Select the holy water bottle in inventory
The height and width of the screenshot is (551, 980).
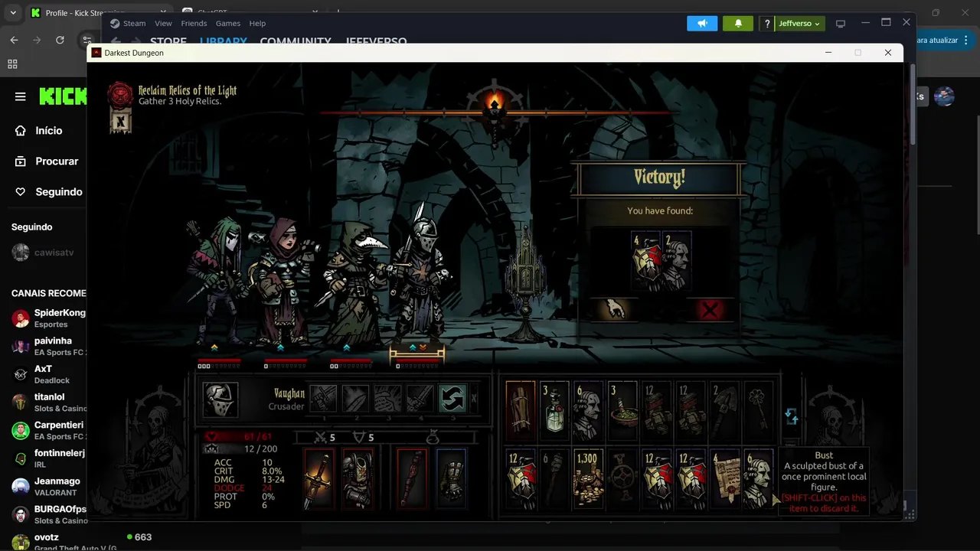[x=554, y=411]
